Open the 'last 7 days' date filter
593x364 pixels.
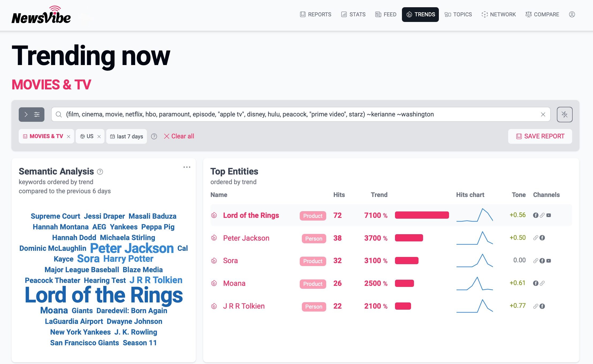click(126, 136)
